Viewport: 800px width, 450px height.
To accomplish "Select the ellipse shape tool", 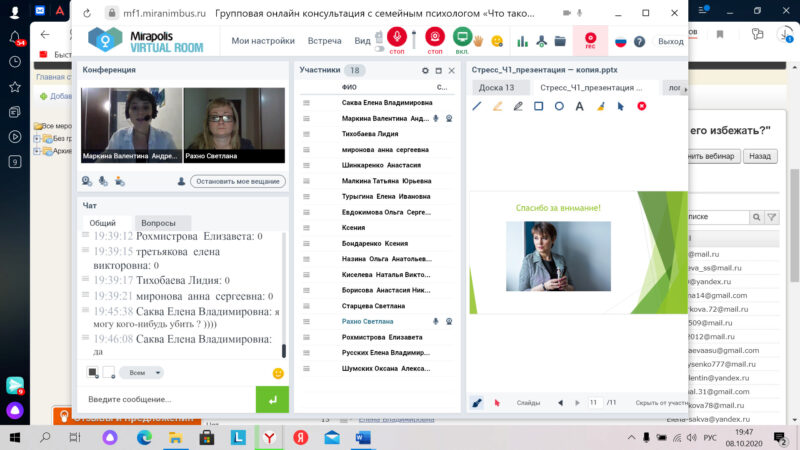I will coord(559,106).
